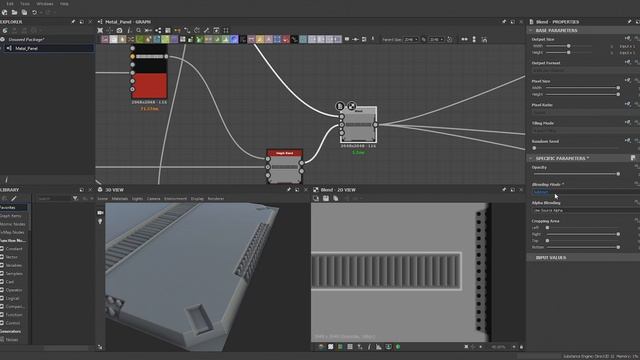Toggle Pixel Size inheritance icon
640x360 pixels.
click(627, 80)
